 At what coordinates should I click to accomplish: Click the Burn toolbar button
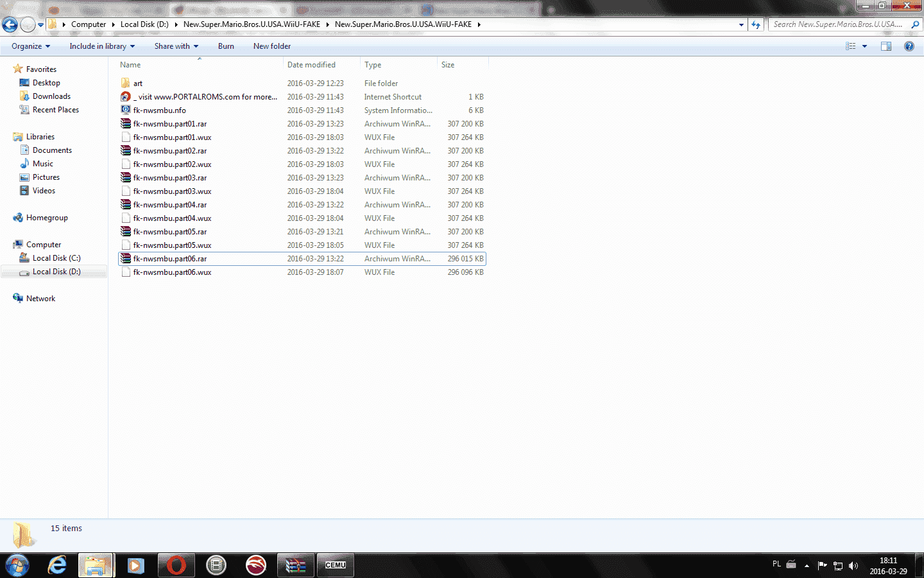(226, 46)
